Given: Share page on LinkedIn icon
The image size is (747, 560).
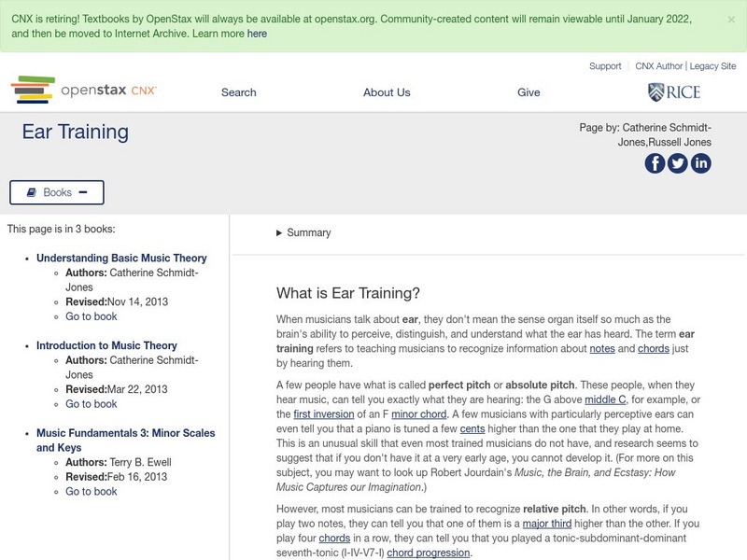Looking at the screenshot, I should pos(701,163).
